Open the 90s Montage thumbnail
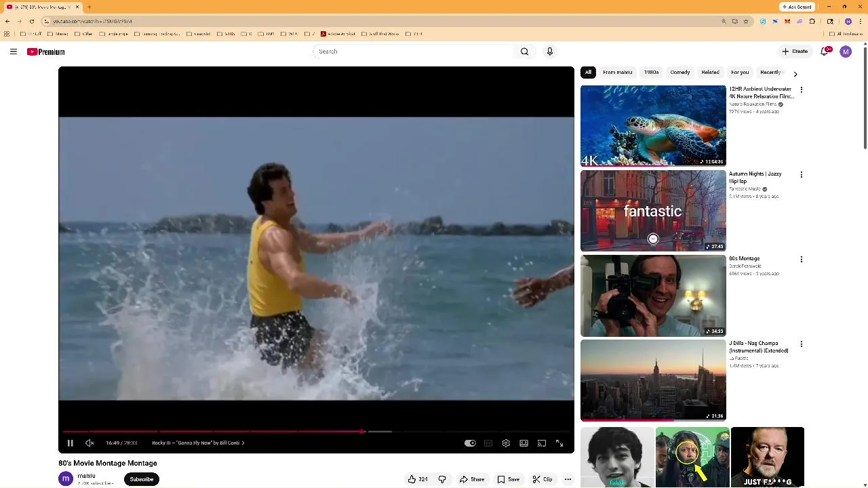868x488 pixels. tap(653, 296)
